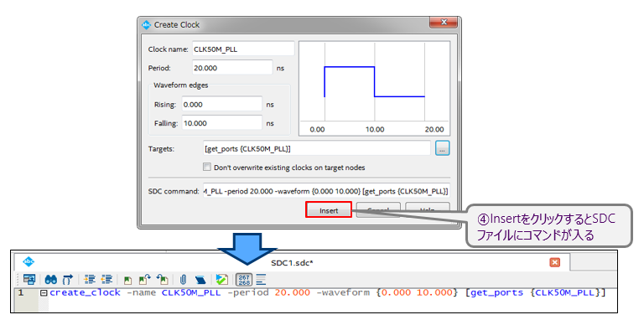This screenshot has height=320, width=644.
Task: Click the find matching brace icon
Action: (67, 280)
